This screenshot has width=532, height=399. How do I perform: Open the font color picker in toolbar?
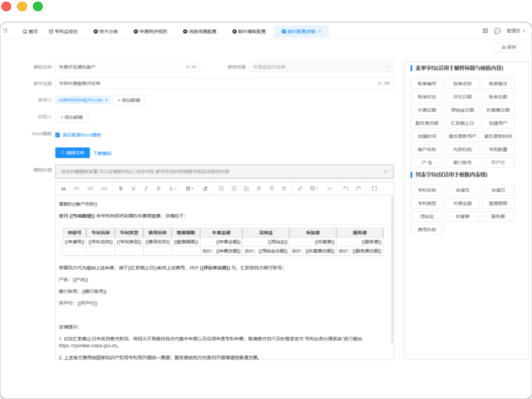click(172, 189)
